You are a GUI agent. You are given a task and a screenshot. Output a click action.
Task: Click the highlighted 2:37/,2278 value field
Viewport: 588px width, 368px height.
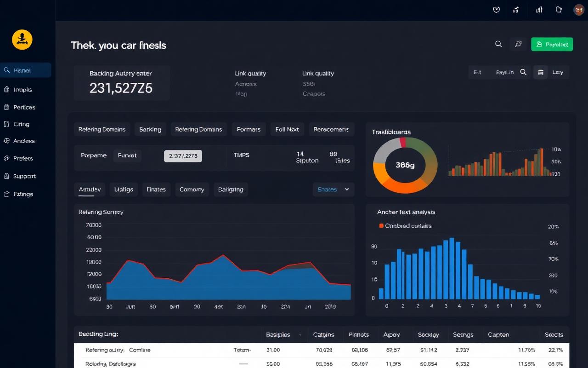coord(183,156)
